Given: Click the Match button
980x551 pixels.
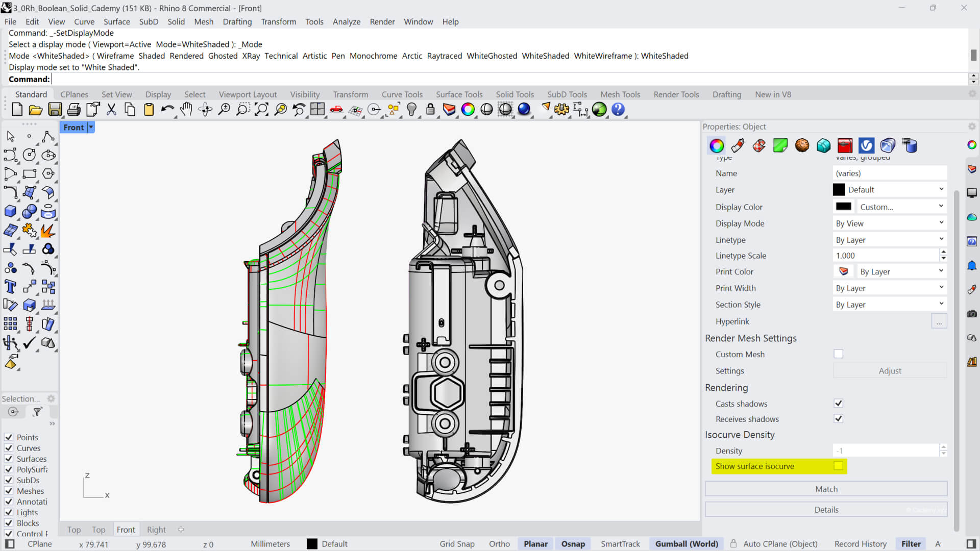Looking at the screenshot, I should point(826,488).
